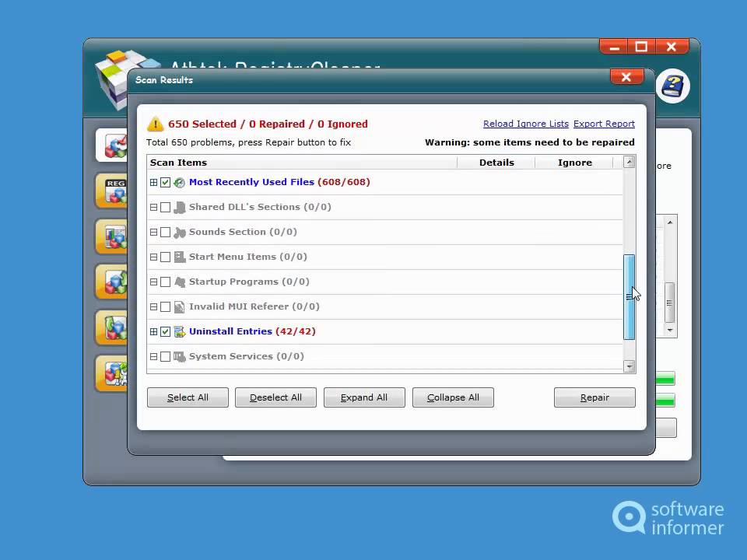Viewport: 747px width, 560px height.
Task: Click the main window list scrollbar thumb
Action: (670, 303)
